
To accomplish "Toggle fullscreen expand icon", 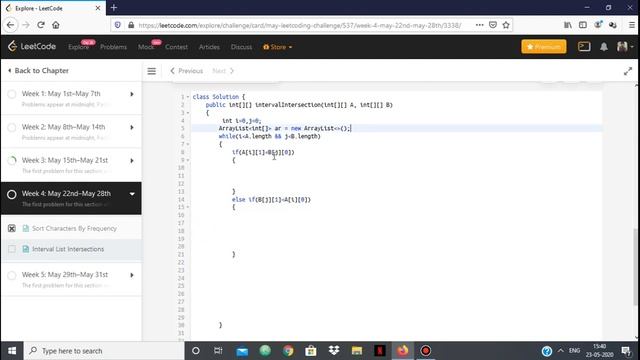I will (x=628, y=71).
